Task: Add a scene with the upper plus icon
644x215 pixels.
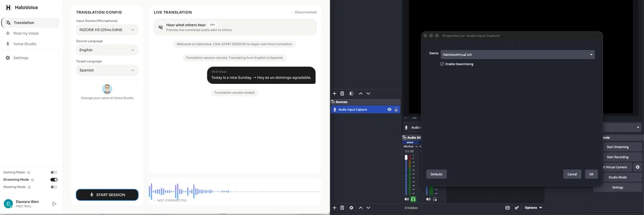Action: 334,93
